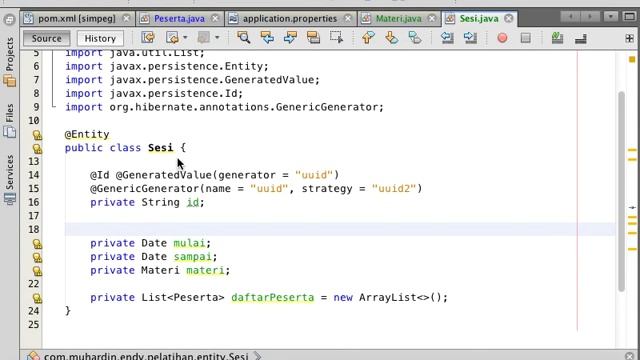
Task: Click the "uuid2" strategy string
Action: 393,189
